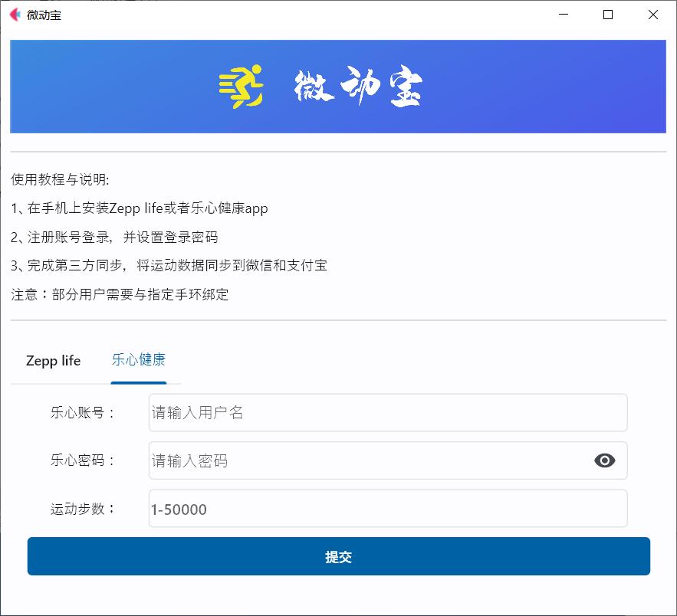Click the label "乐心密码："
Image resolution: width=677 pixels, height=616 pixels.
[x=83, y=460]
